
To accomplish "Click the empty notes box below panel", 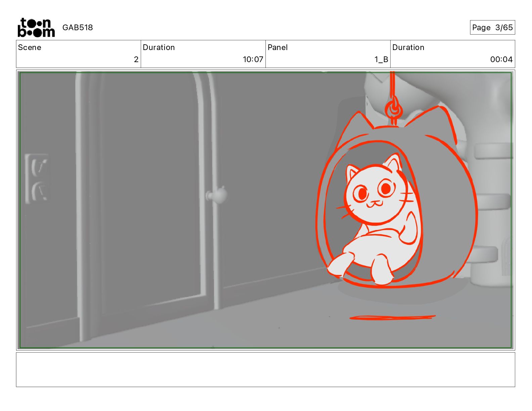I will [x=265, y=369].
